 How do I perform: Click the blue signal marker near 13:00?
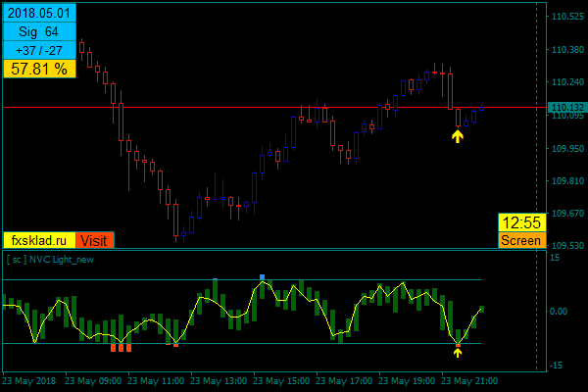click(215, 279)
